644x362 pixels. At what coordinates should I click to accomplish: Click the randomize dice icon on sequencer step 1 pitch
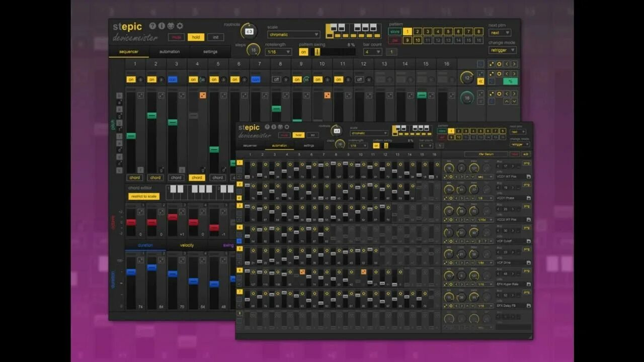point(140,95)
